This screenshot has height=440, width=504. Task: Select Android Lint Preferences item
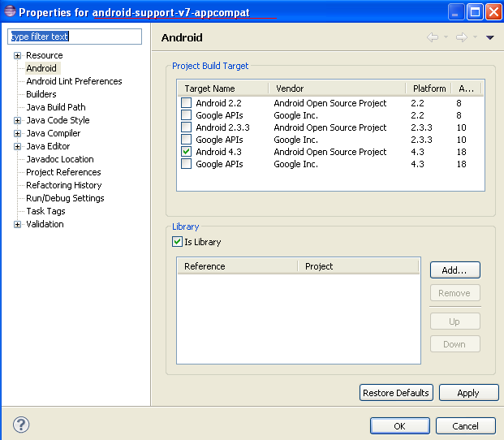tap(74, 81)
